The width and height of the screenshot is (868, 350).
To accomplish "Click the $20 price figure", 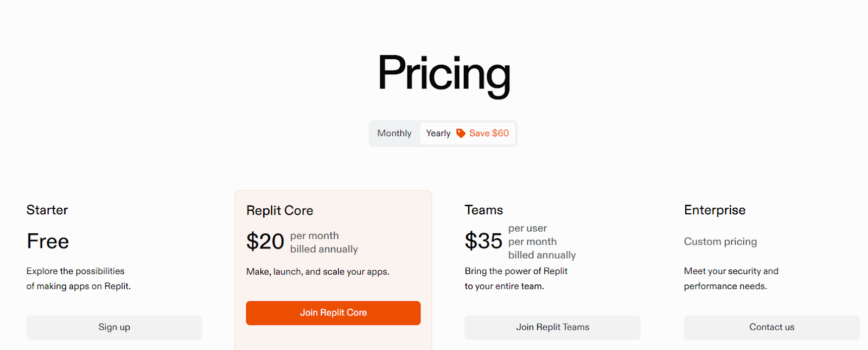I will click(265, 241).
